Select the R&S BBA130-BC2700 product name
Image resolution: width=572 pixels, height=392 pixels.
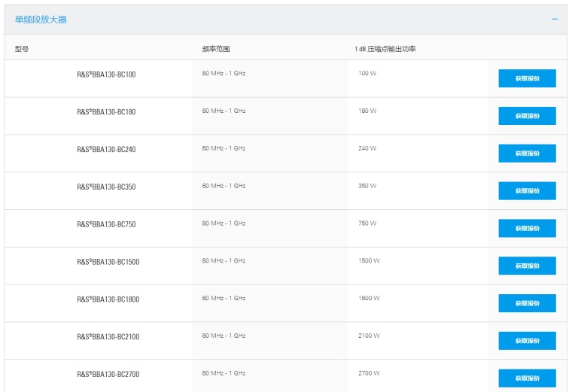click(108, 375)
